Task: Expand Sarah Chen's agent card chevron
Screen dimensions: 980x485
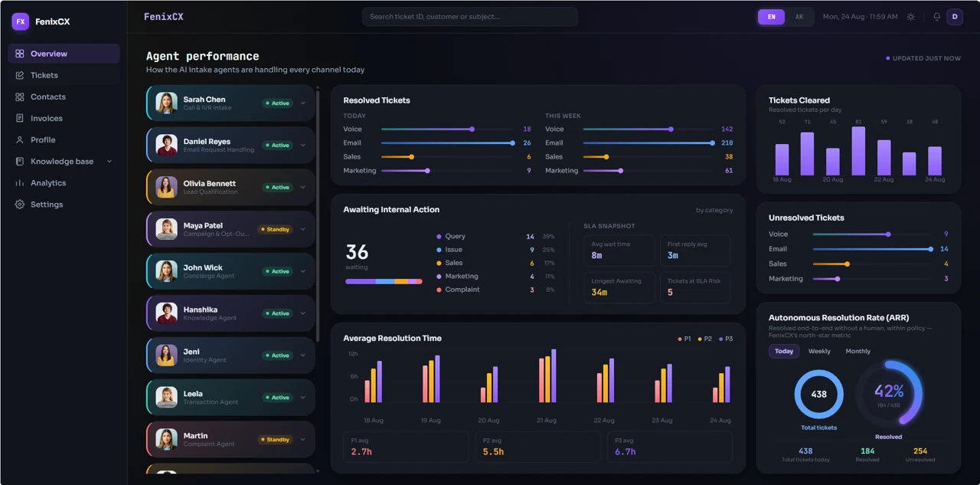Action: [x=303, y=103]
